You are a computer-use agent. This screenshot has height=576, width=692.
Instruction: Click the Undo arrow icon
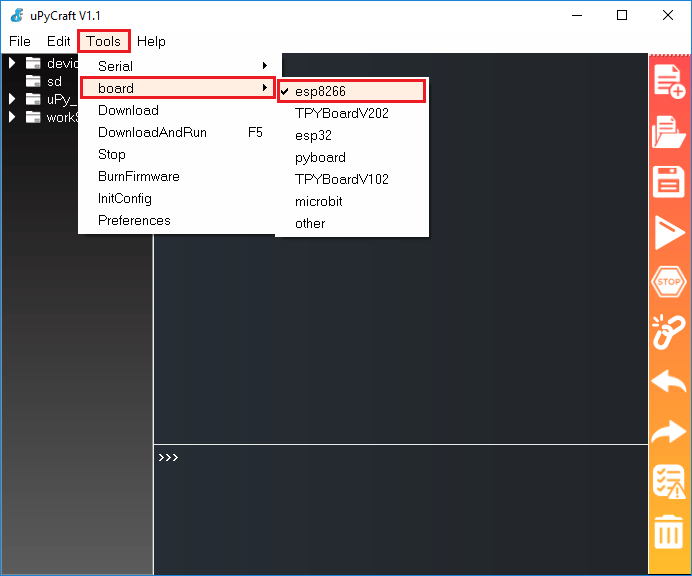coord(669,382)
